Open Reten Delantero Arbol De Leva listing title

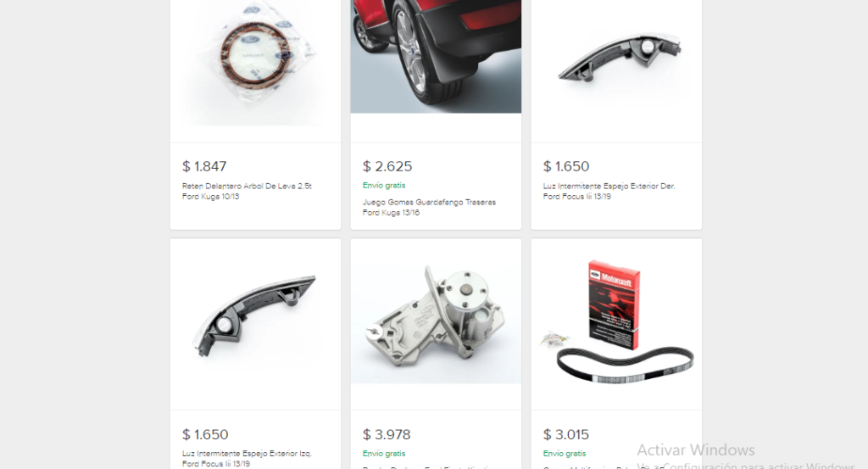247,191
